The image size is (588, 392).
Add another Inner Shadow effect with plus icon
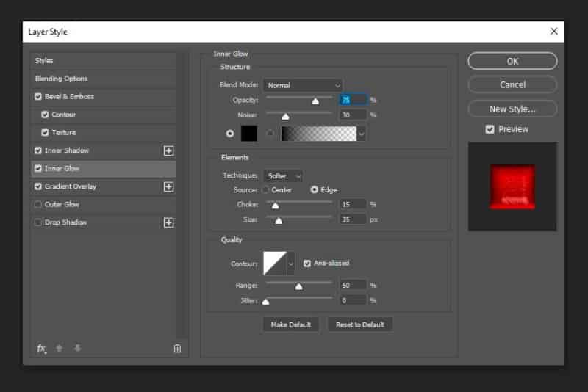pyautogui.click(x=169, y=150)
